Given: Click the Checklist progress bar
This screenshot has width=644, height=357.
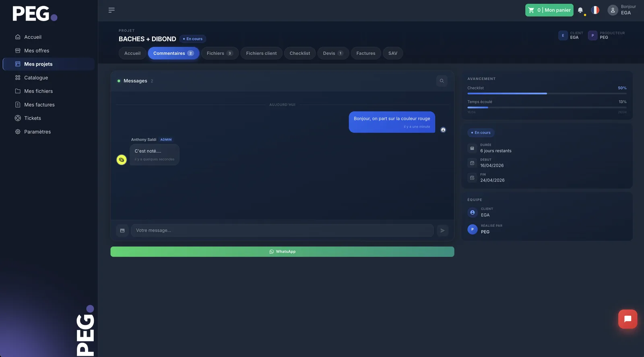Looking at the screenshot, I should (547, 93).
